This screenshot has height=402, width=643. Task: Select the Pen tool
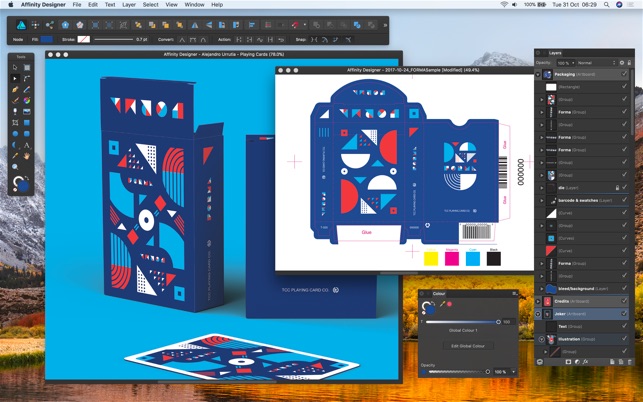point(15,89)
